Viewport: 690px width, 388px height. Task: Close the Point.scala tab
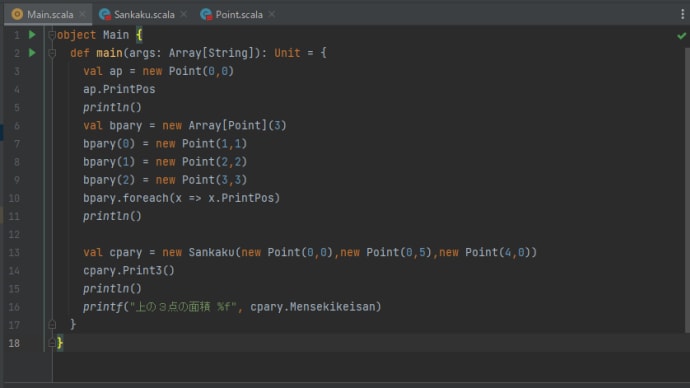(272, 15)
